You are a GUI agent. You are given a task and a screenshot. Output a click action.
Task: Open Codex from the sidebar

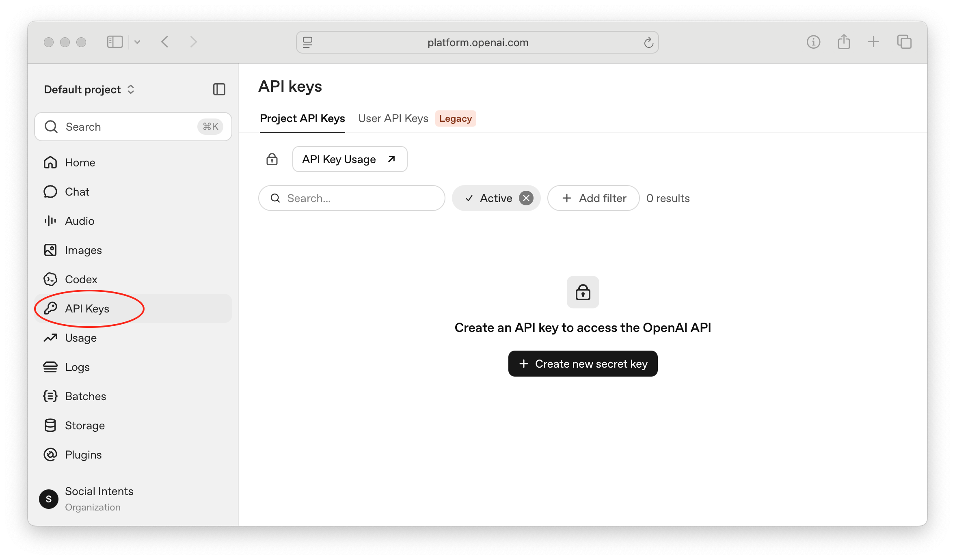[133, 279]
